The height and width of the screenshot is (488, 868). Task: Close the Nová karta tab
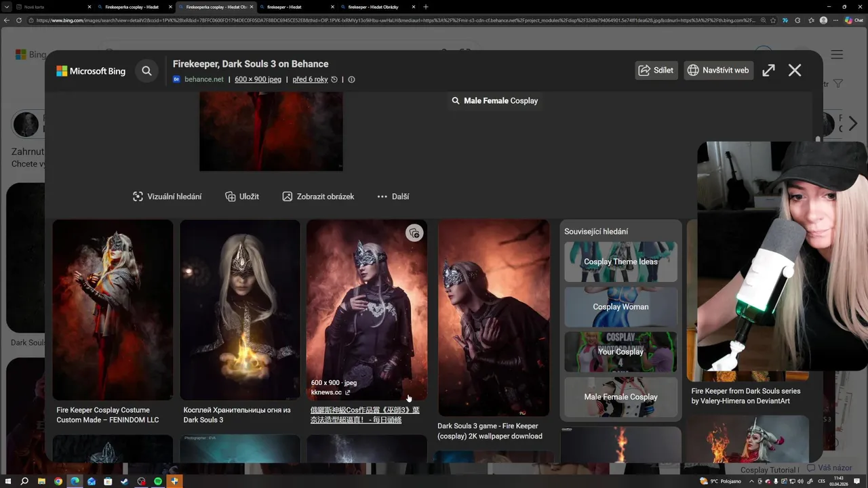pyautogui.click(x=89, y=7)
